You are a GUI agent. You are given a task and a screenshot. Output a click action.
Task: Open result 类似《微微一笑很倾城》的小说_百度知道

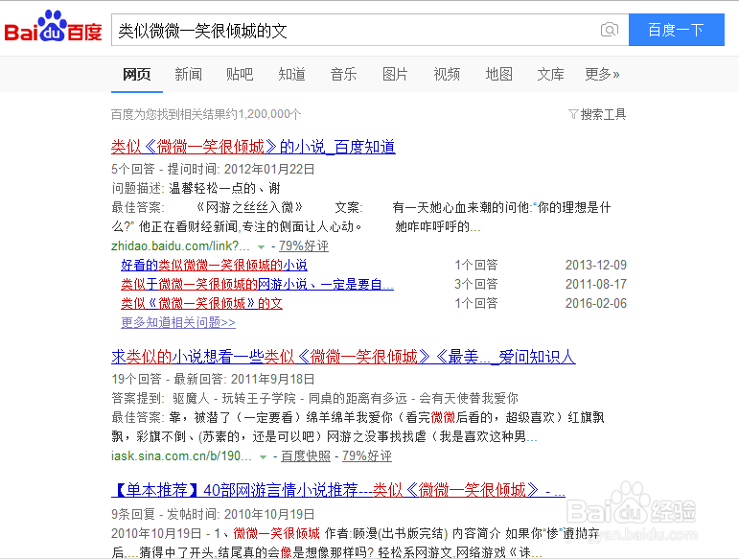(253, 147)
